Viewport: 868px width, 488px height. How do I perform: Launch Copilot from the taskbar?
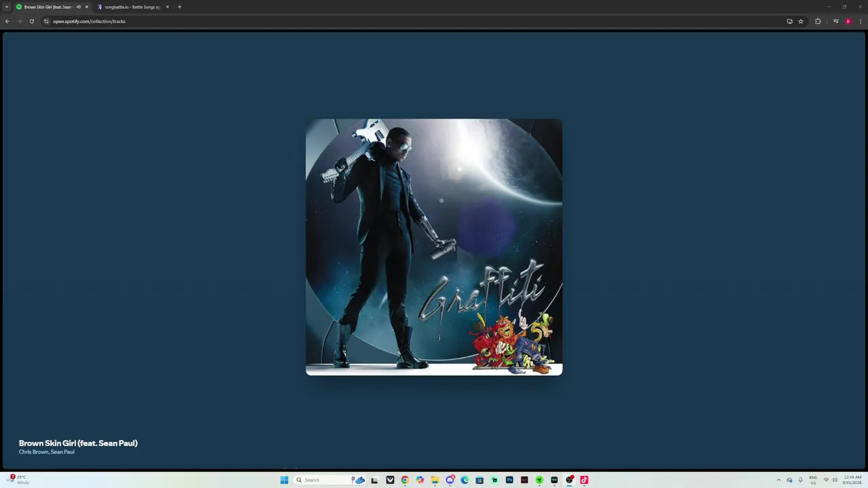coord(420,480)
